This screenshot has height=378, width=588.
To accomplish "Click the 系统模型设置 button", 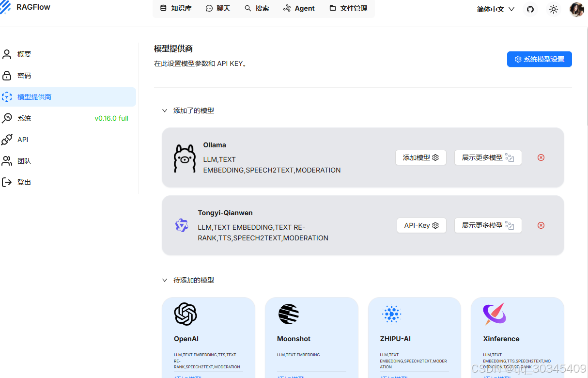I will pyautogui.click(x=539, y=59).
